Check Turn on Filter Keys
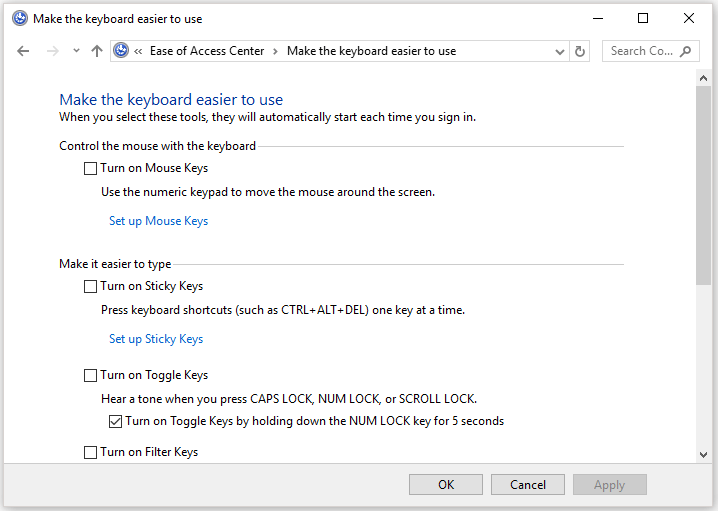Viewport: 718px width, 511px height. [x=90, y=452]
